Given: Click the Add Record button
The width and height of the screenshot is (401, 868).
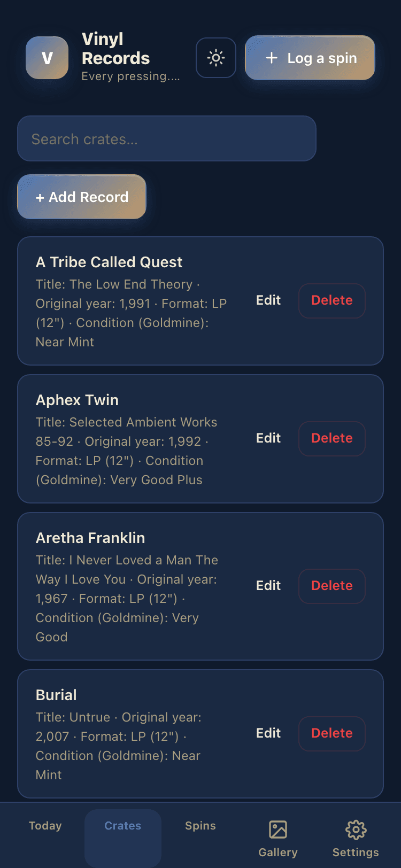Looking at the screenshot, I should pyautogui.click(x=82, y=197).
